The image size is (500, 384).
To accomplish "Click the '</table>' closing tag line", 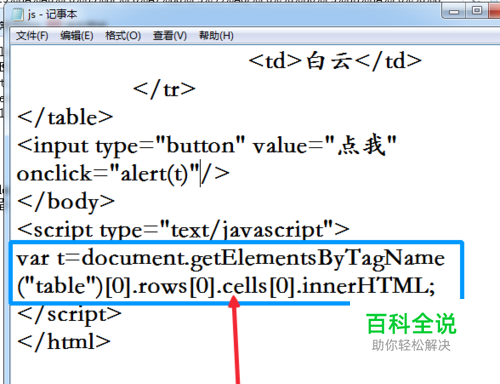I will (x=65, y=117).
